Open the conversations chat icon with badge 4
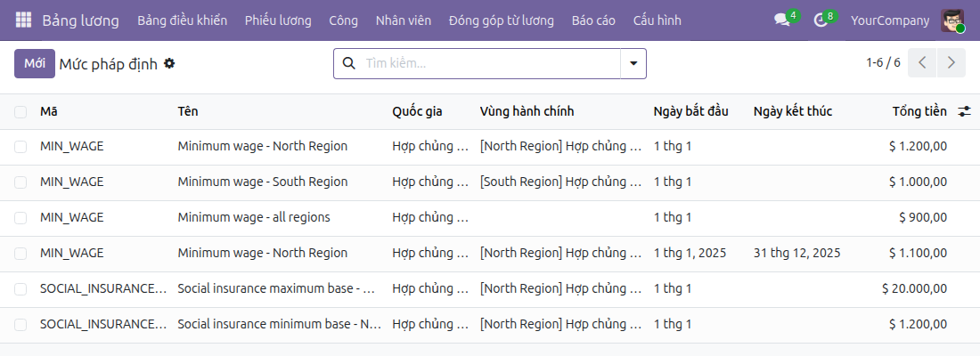This screenshot has height=356, width=980. pyautogui.click(x=782, y=20)
